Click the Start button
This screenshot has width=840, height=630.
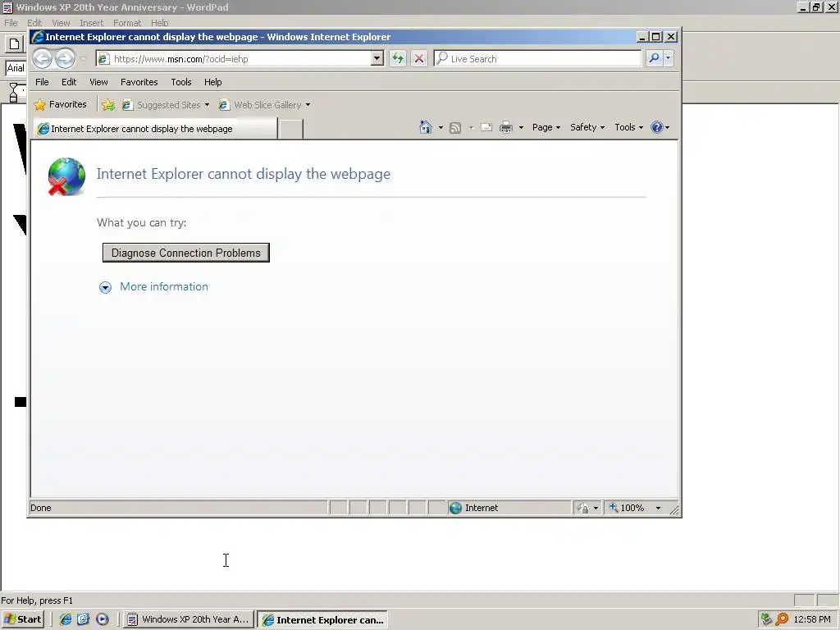tap(22, 619)
